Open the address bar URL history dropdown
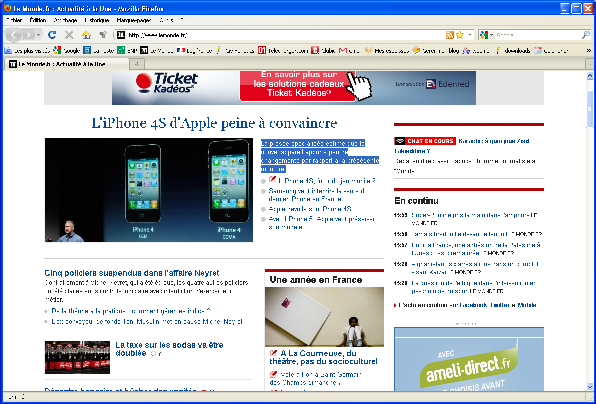Screen dimensions: 596x404 coord(470,35)
